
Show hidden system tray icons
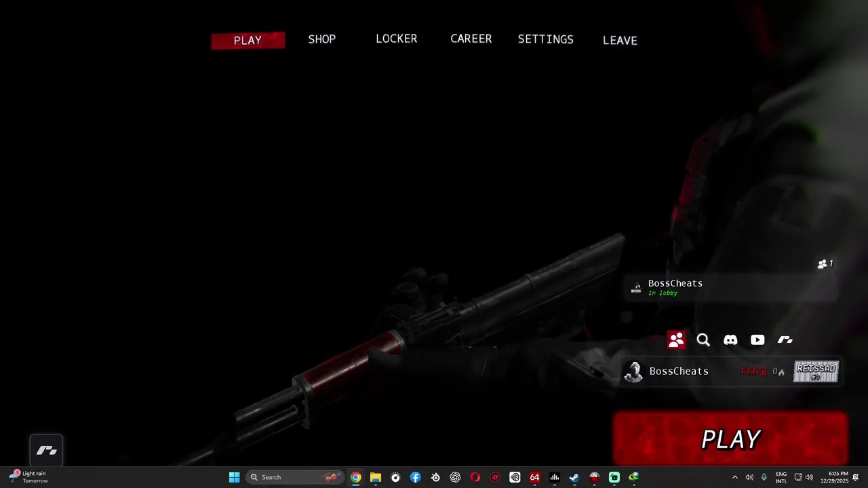point(734,477)
